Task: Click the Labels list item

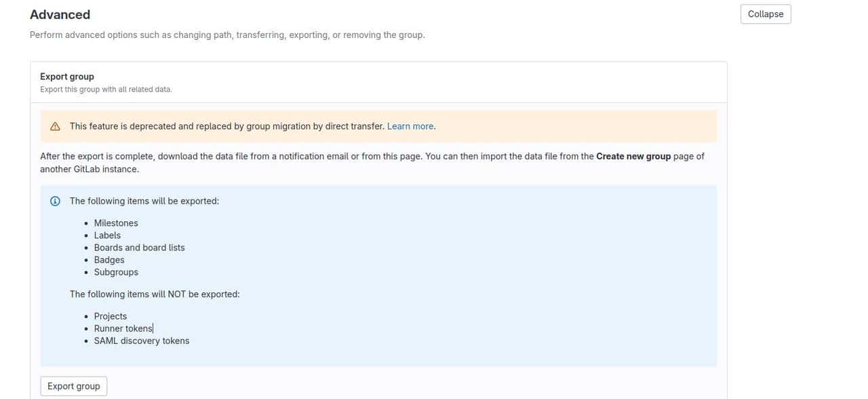Action: (x=107, y=235)
